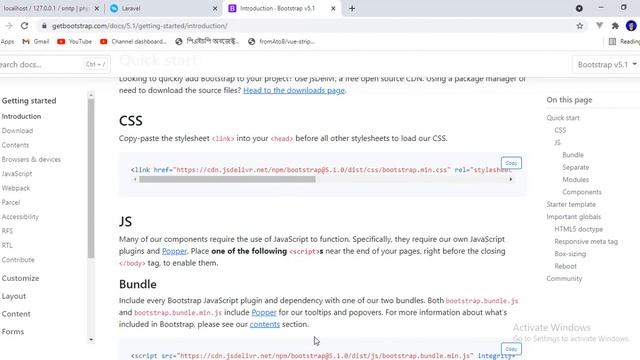Screen dimensions: 640x360
Task: Open the Bootstrap v5.1 version dropdown
Action: pyautogui.click(x=607, y=64)
